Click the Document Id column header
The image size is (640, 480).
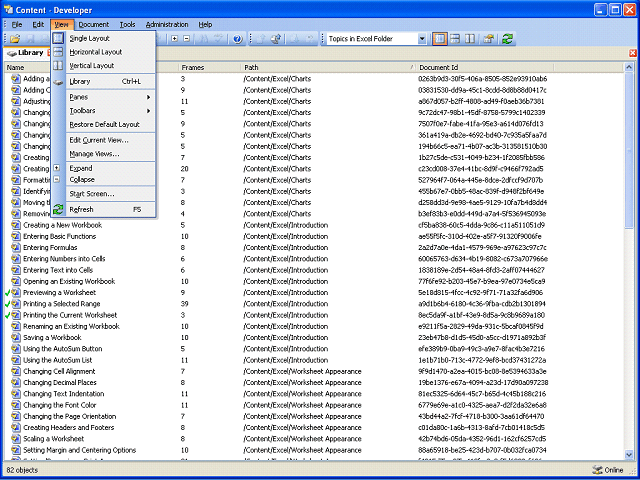484,67
